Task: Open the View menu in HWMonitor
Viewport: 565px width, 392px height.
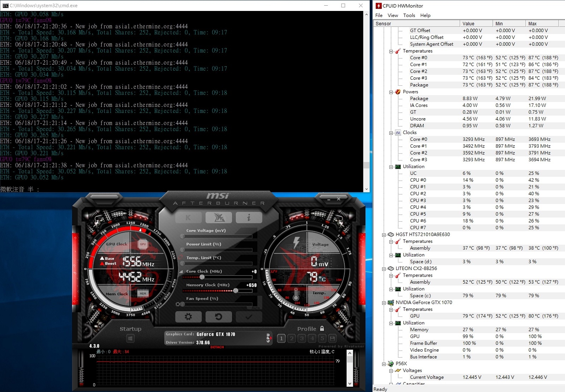Action: click(x=393, y=15)
